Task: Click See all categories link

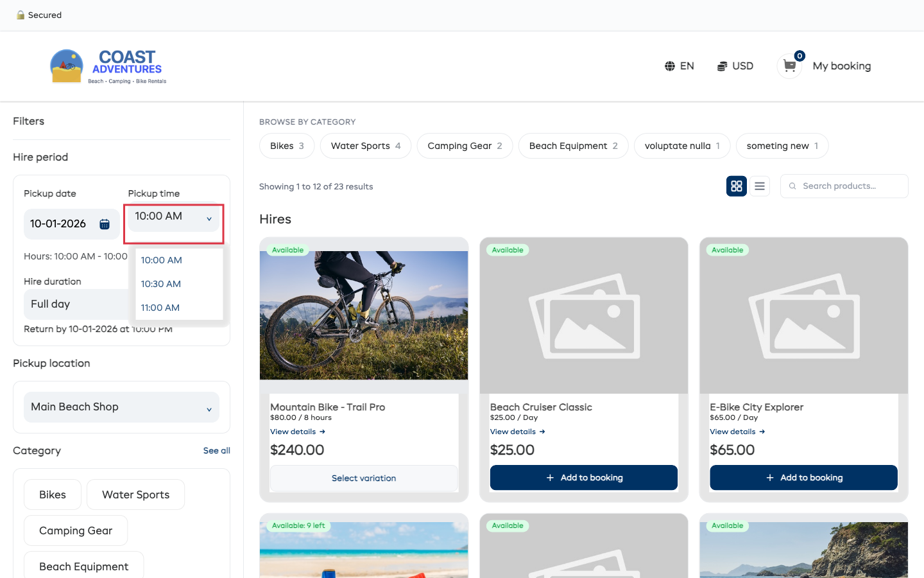Action: pyautogui.click(x=217, y=451)
